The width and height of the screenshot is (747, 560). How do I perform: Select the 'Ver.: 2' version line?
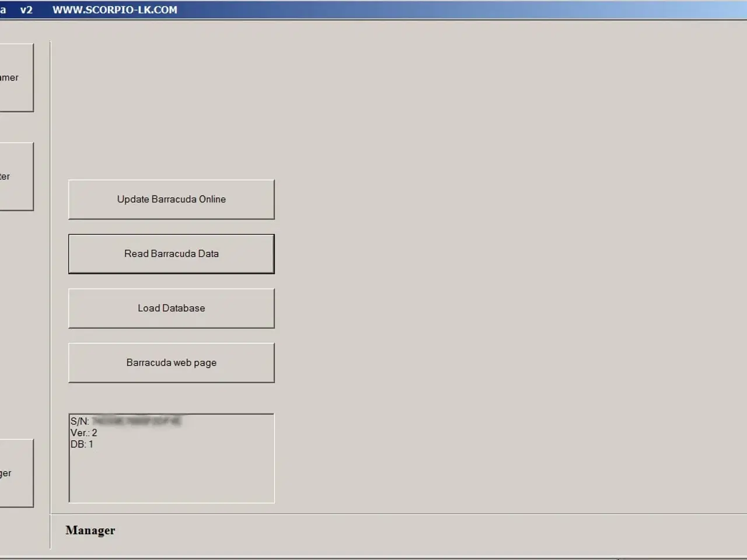click(84, 433)
